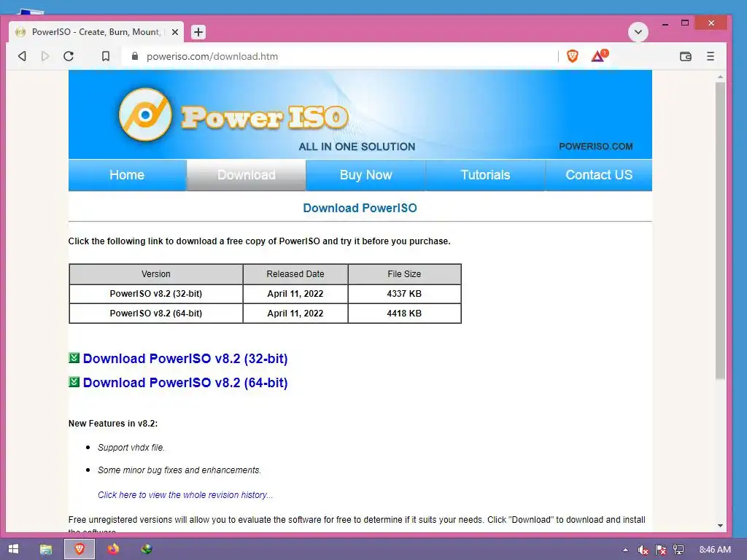Click the Released Date column header
This screenshot has width=747, height=560.
295,274
